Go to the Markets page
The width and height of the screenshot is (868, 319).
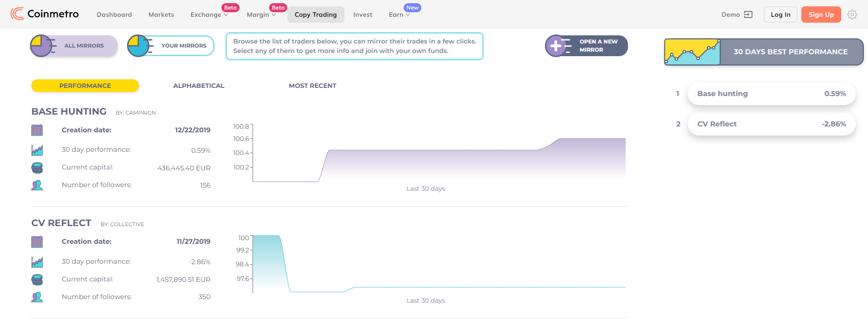point(161,14)
